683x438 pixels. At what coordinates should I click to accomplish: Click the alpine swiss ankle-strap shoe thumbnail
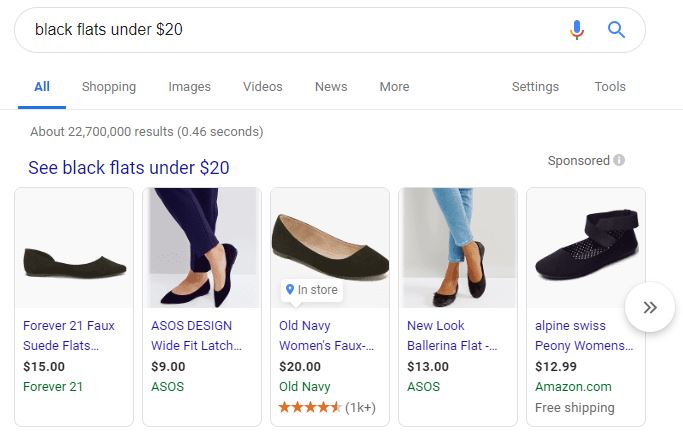[586, 248]
